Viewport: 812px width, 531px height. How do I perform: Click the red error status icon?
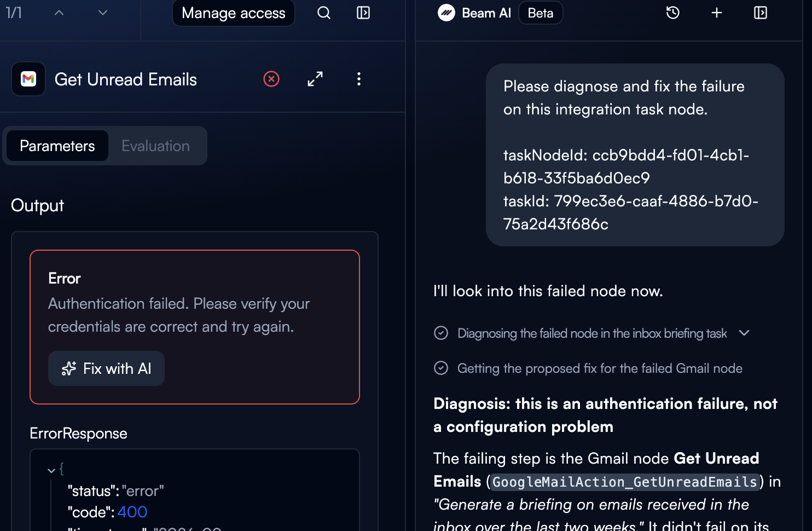click(271, 79)
